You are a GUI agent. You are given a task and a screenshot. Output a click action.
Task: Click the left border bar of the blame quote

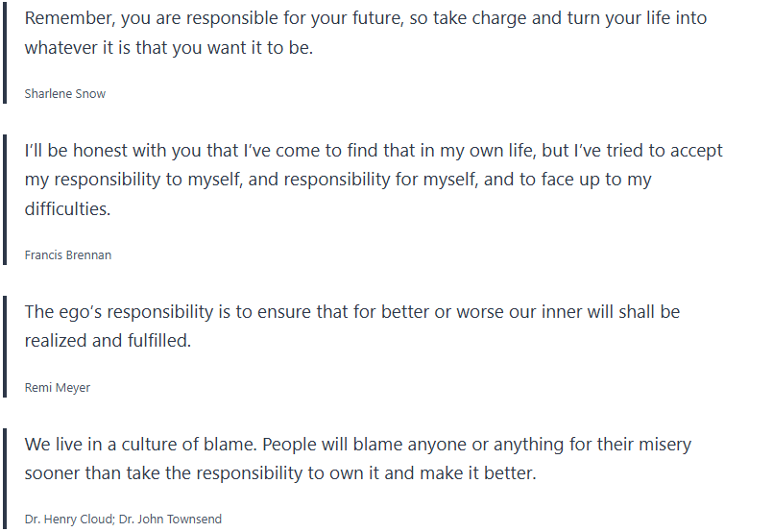5,477
